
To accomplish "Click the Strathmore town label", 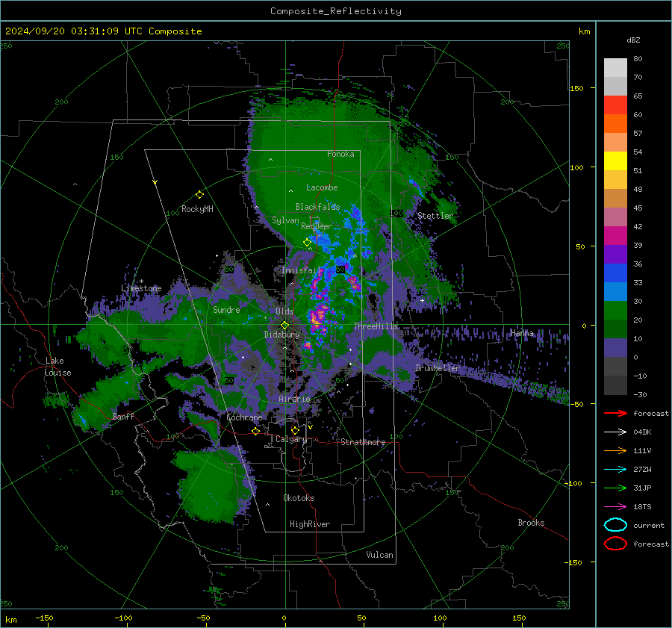I will tap(363, 442).
